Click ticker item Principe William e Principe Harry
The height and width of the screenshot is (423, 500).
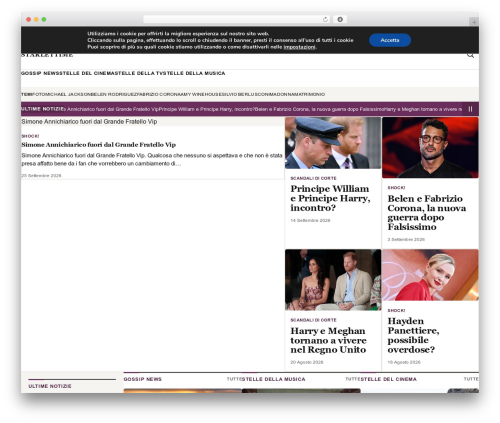point(206,109)
